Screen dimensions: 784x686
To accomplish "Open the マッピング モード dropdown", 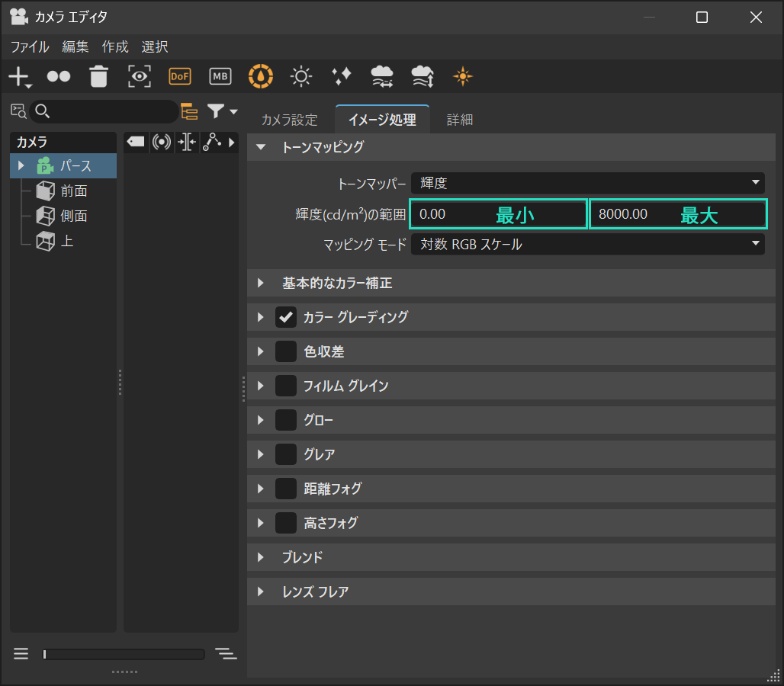I will [x=587, y=244].
